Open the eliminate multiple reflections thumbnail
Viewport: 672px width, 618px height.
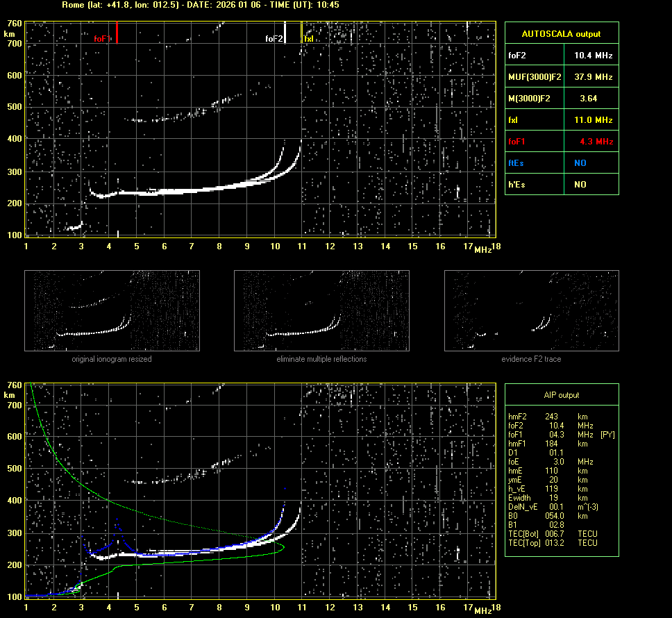click(x=321, y=310)
